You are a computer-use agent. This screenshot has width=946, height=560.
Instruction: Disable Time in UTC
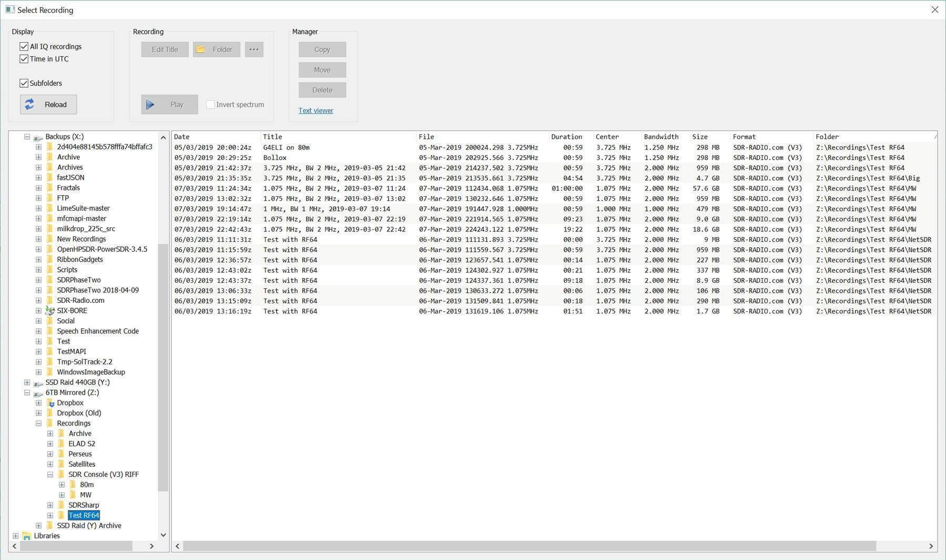click(x=24, y=59)
